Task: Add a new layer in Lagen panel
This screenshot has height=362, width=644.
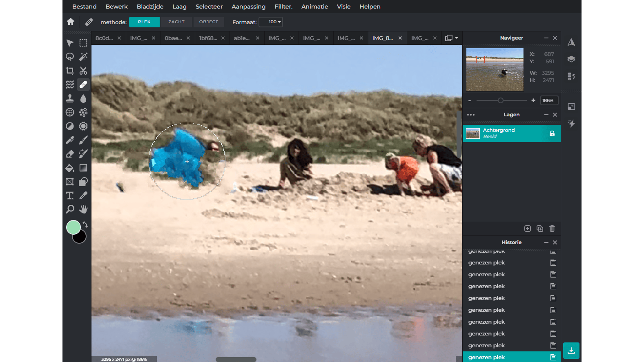Action: tap(528, 229)
